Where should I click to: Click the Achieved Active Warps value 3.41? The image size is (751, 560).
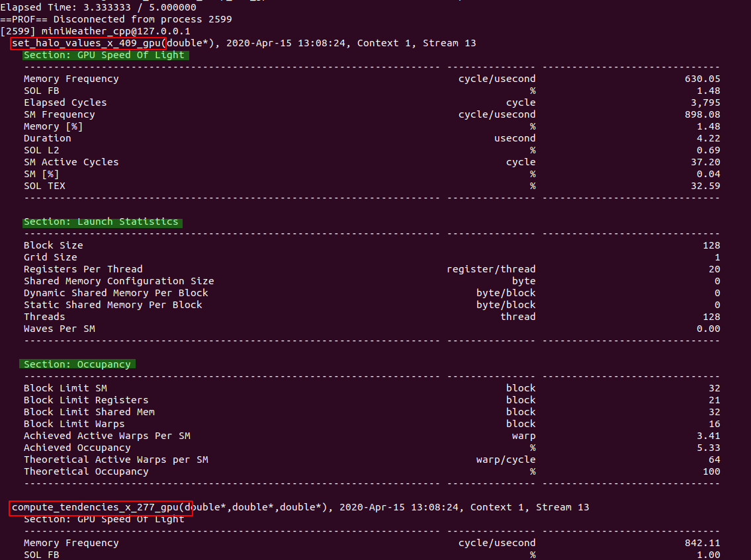pyautogui.click(x=709, y=436)
